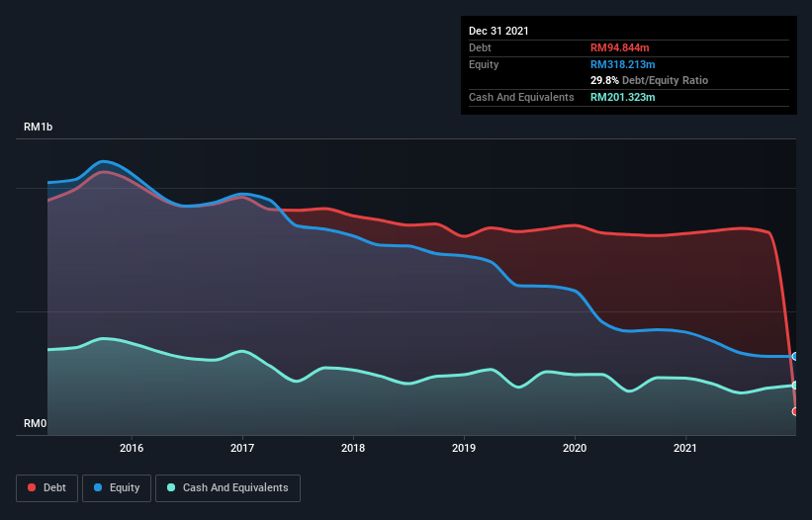Click the RM1b y-axis label
This screenshot has height=520, width=812.
38,127
